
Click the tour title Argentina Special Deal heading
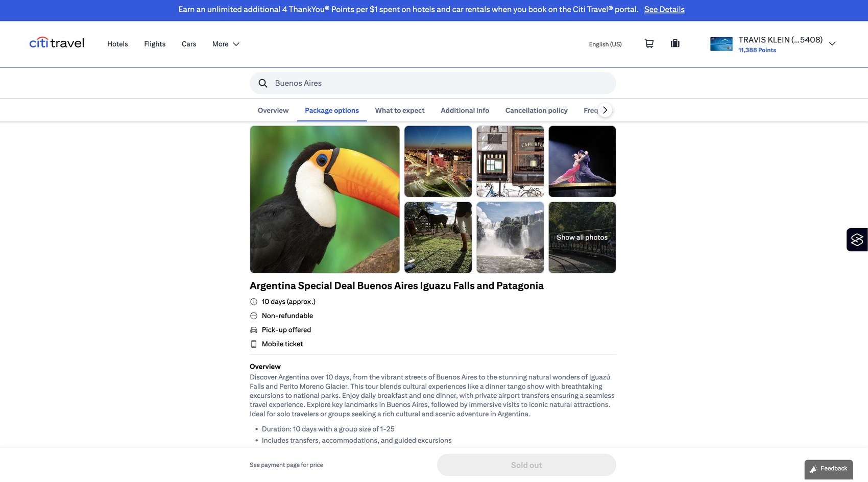(x=397, y=286)
